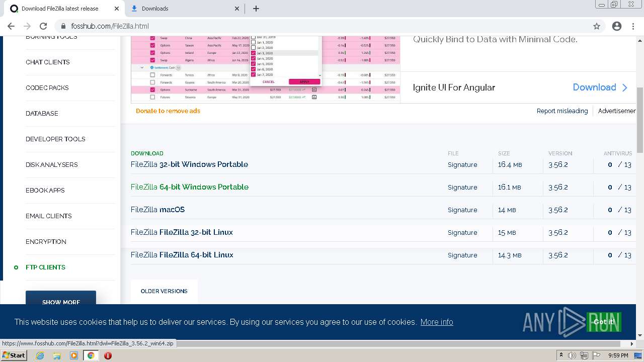Switch to the Downloads tab

click(184, 9)
